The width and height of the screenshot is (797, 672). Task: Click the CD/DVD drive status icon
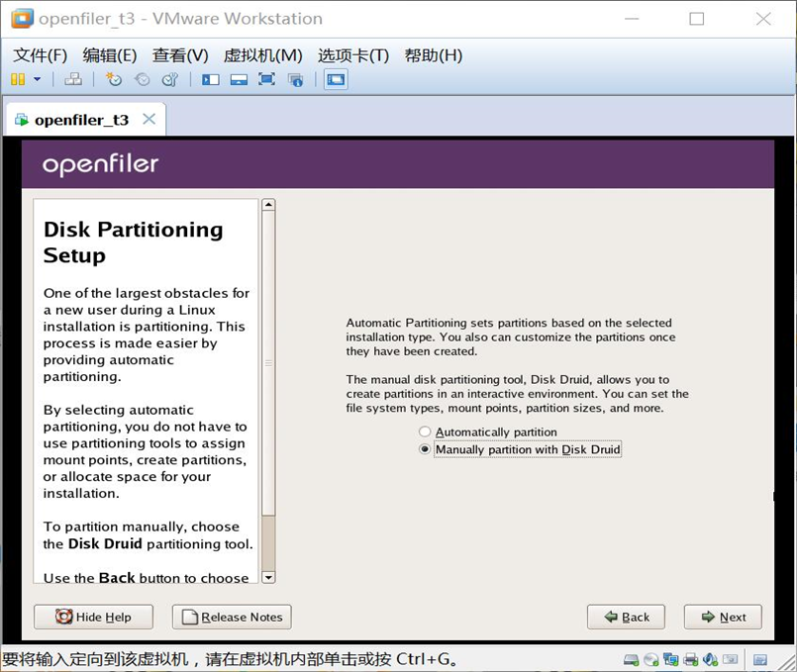click(651, 660)
